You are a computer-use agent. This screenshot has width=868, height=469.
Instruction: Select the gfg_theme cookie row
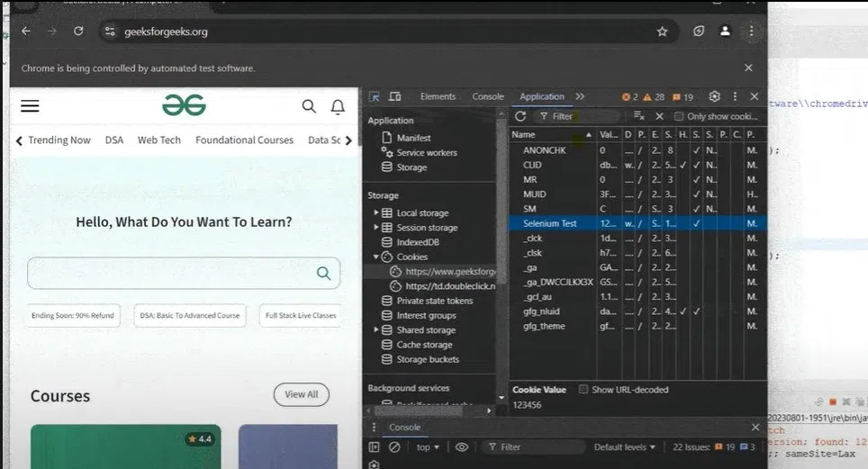[x=637, y=326]
